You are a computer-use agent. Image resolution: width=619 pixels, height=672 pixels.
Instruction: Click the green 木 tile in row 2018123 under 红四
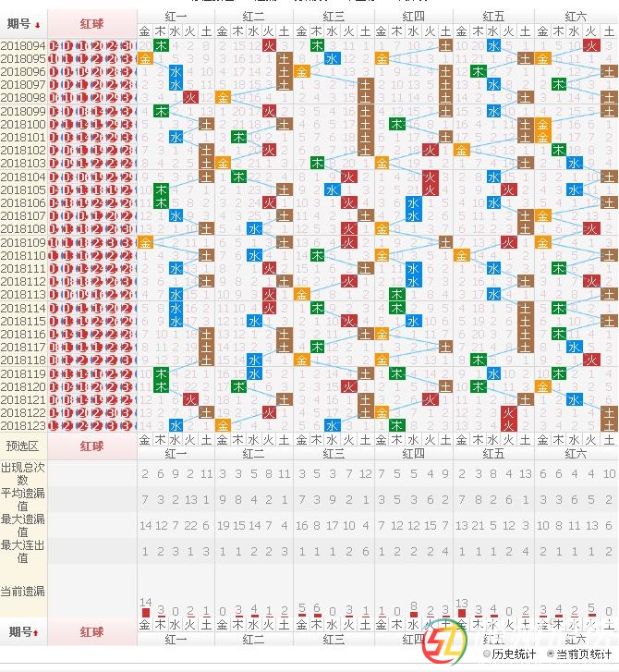pyautogui.click(x=396, y=426)
